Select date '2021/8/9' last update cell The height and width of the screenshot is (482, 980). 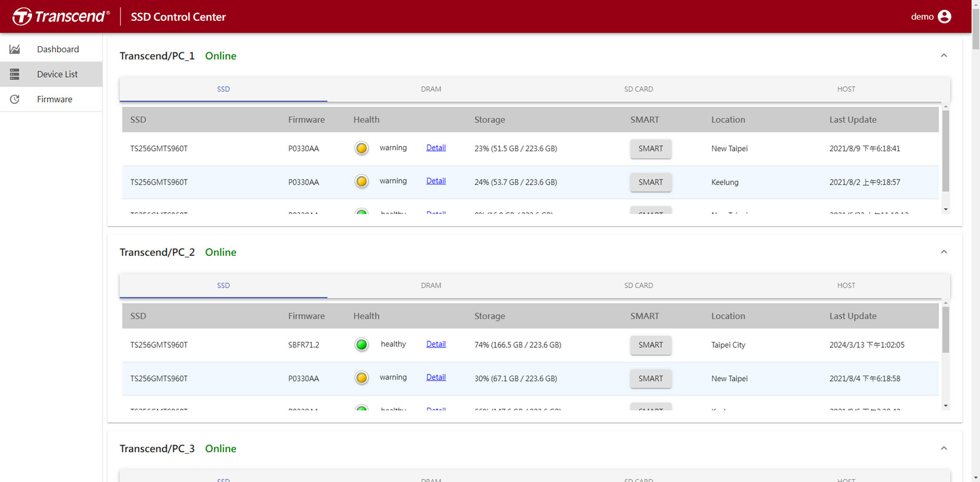point(864,149)
